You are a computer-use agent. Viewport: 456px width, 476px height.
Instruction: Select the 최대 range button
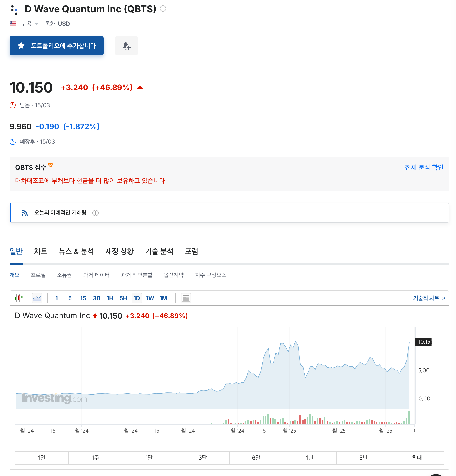417,458
